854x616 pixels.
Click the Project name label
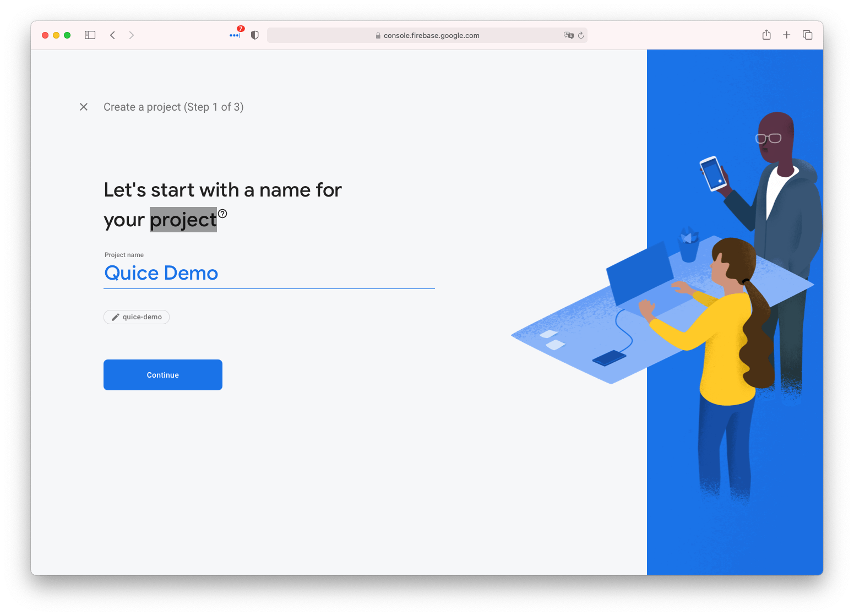124,255
